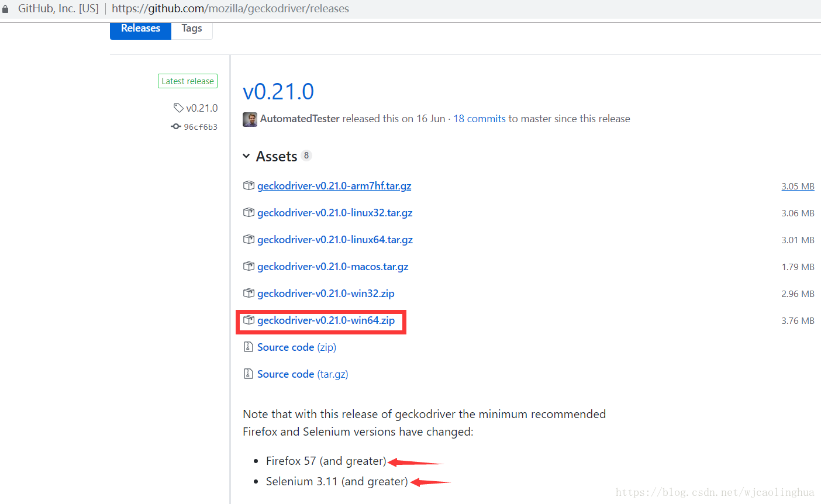Click the Assets heading text
The width and height of the screenshot is (821, 504).
click(x=277, y=156)
